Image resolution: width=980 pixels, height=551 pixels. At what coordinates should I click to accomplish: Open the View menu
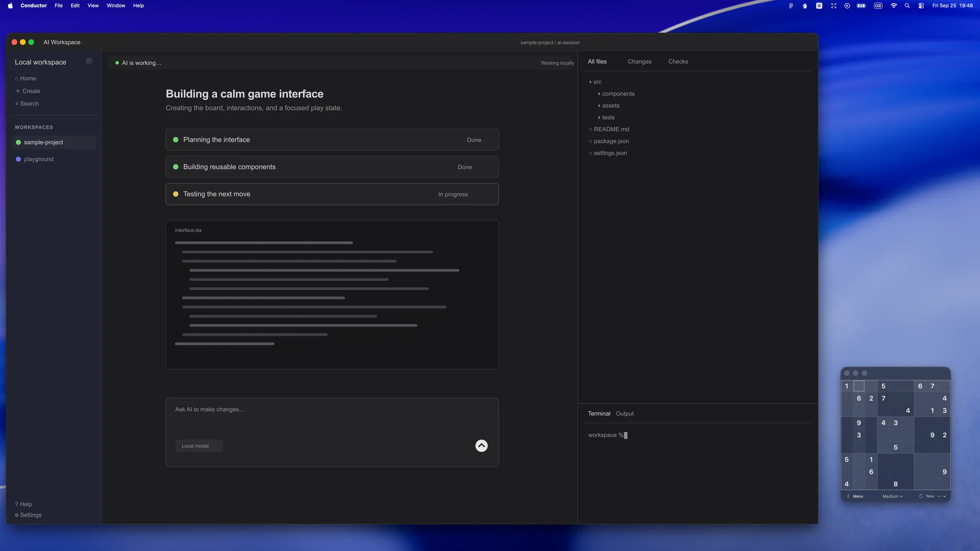tap(93, 6)
